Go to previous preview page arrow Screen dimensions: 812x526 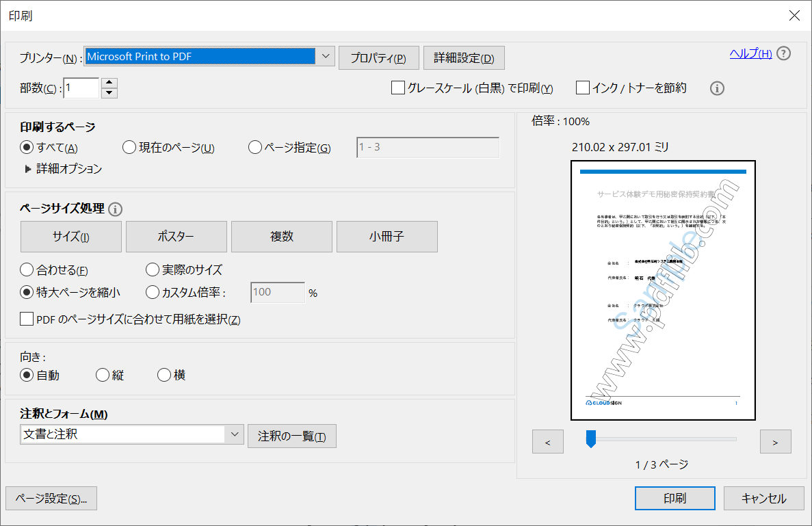[x=547, y=442]
